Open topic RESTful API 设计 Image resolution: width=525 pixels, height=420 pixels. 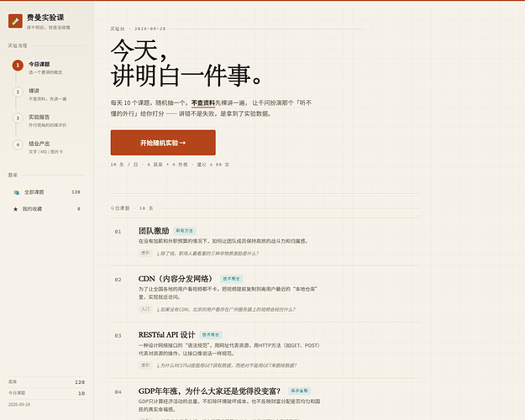166,334
